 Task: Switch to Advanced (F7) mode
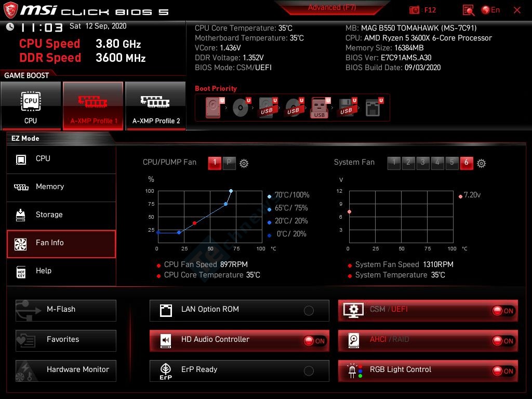(x=332, y=7)
